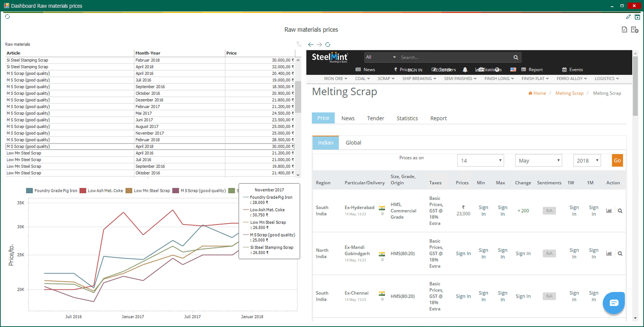Go forward in the embedded browser
This screenshot has width=644, height=327.
point(319,45)
